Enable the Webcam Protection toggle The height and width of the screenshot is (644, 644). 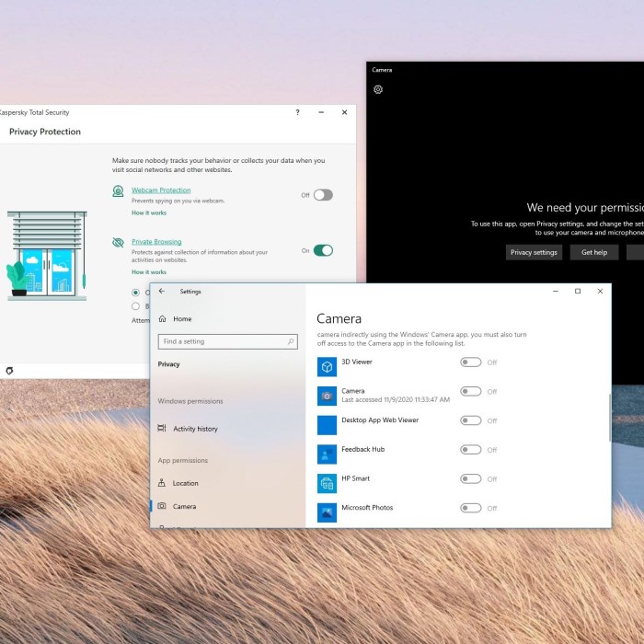pyautogui.click(x=322, y=195)
